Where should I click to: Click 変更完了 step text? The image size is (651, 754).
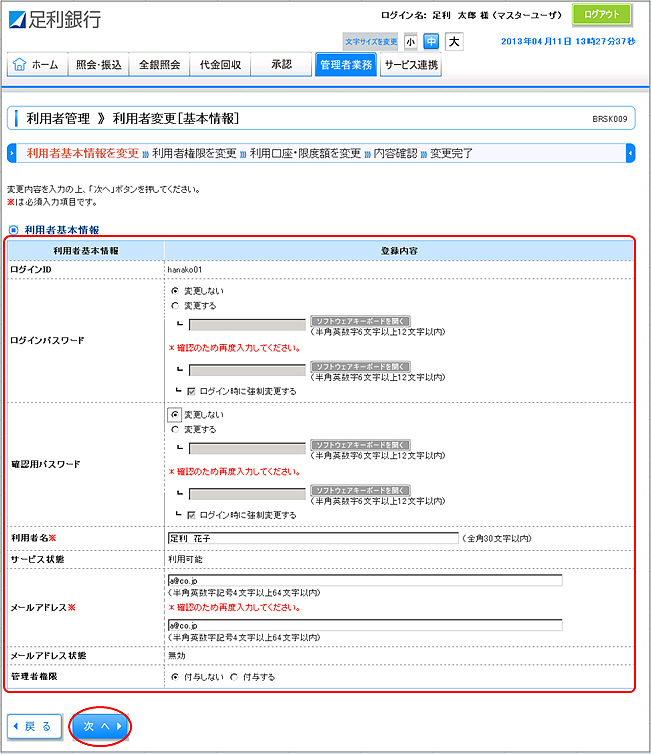(451, 153)
